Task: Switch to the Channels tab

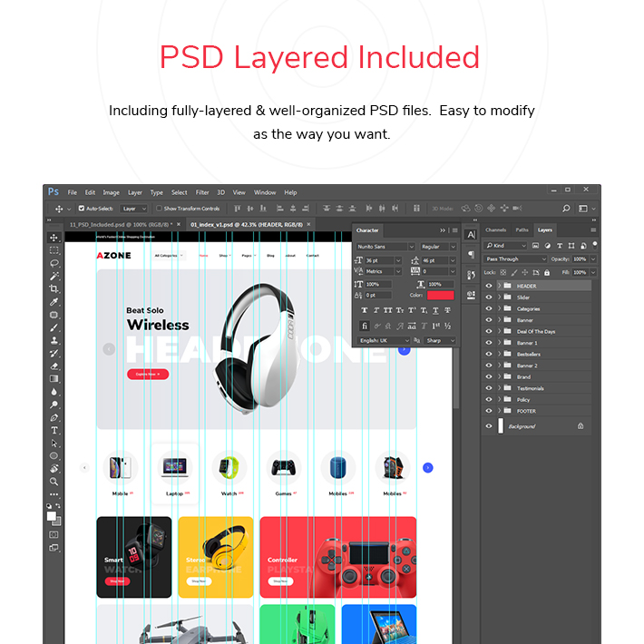Action: click(495, 230)
